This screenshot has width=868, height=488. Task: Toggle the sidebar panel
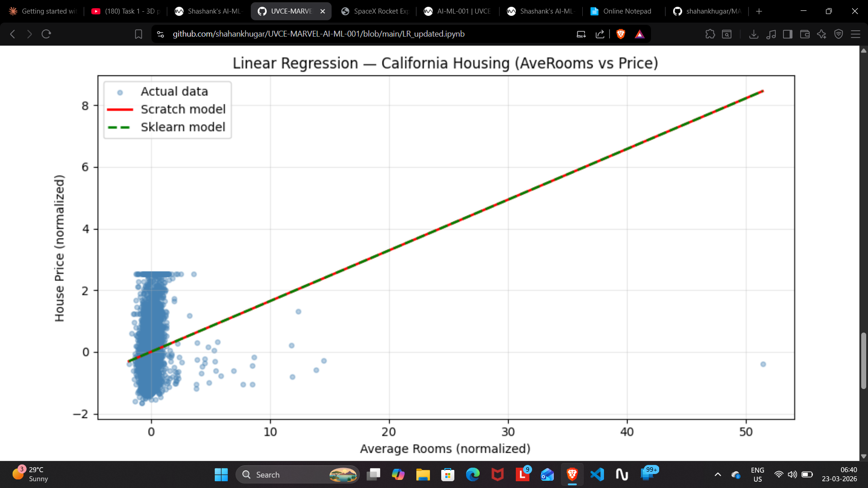coord(788,34)
